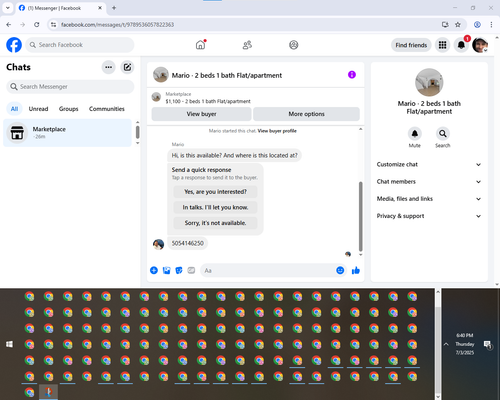This screenshot has width=500, height=400.
Task: Open the notifications bell
Action: click(x=461, y=45)
